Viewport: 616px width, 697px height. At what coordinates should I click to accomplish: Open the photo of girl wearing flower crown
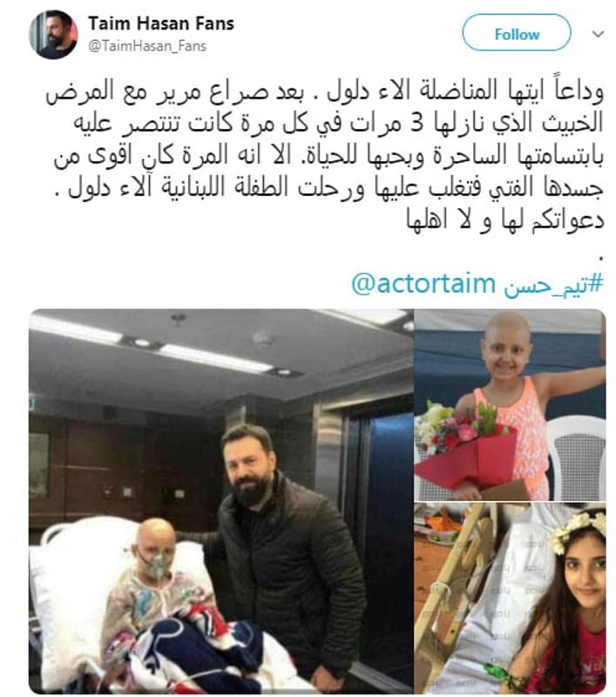pos(511,598)
